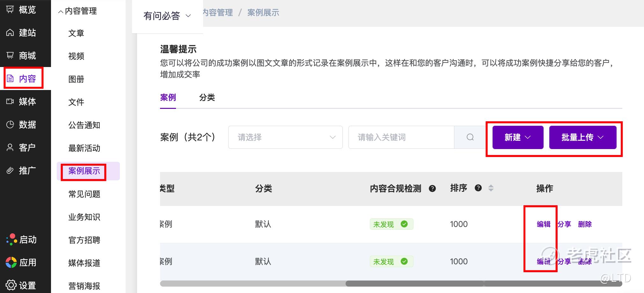Go to the Customers (客户) person icon
The height and width of the screenshot is (293, 644).
click(x=10, y=147)
